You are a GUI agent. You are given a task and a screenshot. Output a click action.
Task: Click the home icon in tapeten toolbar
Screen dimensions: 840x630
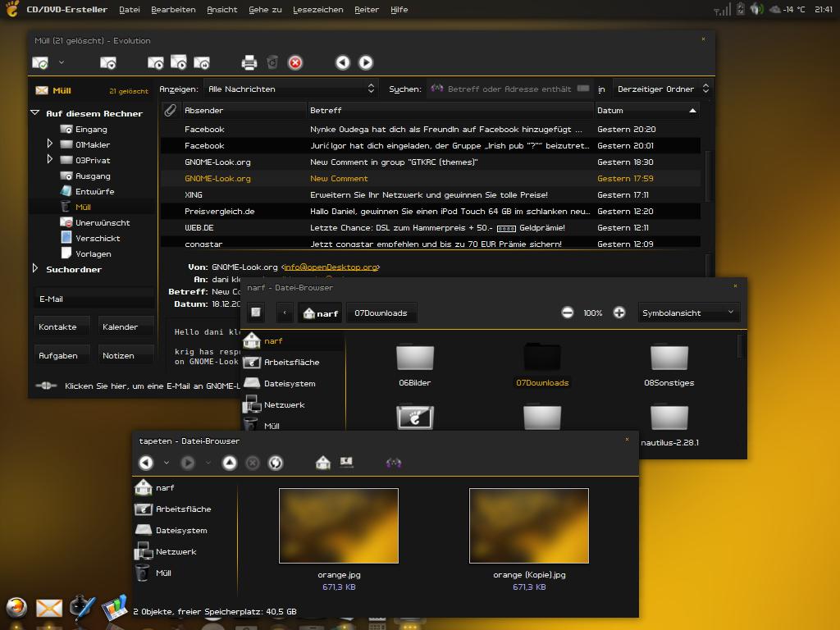point(323,463)
